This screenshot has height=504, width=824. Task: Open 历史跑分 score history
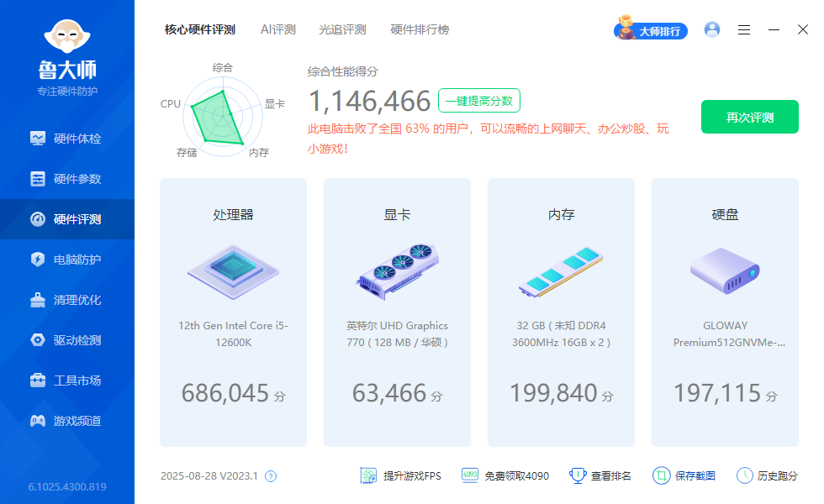(x=767, y=475)
